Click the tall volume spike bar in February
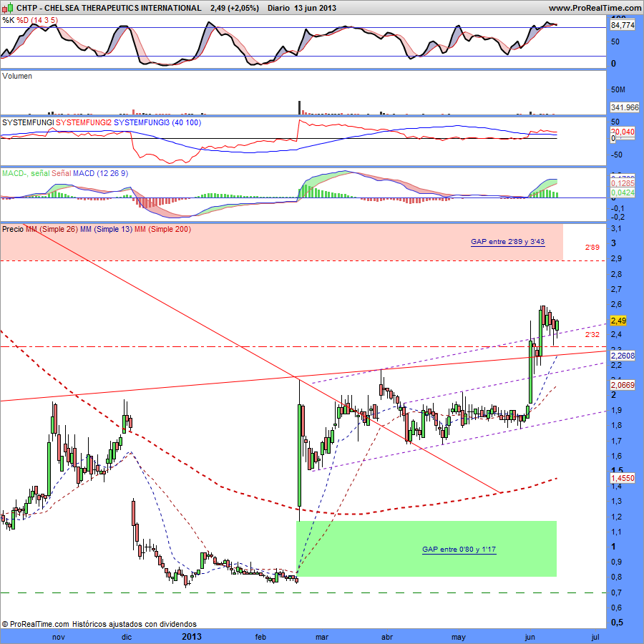The width and height of the screenshot is (644, 644). pos(299,107)
